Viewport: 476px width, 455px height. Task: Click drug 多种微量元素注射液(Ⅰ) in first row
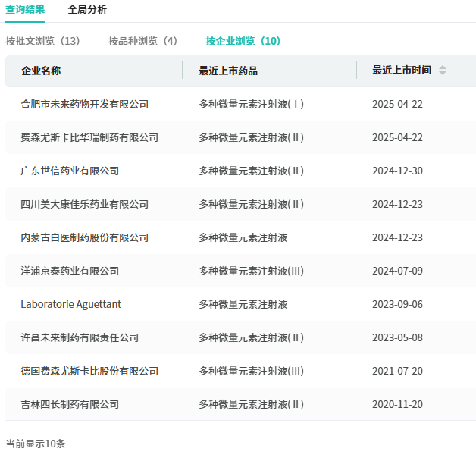[252, 104]
